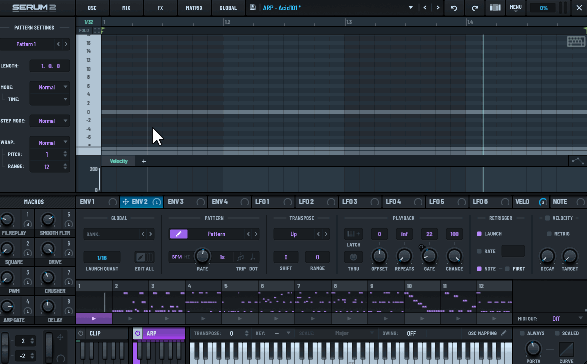The image size is (587, 364).
Task: Play pattern slot 2
Action: click(x=130, y=319)
